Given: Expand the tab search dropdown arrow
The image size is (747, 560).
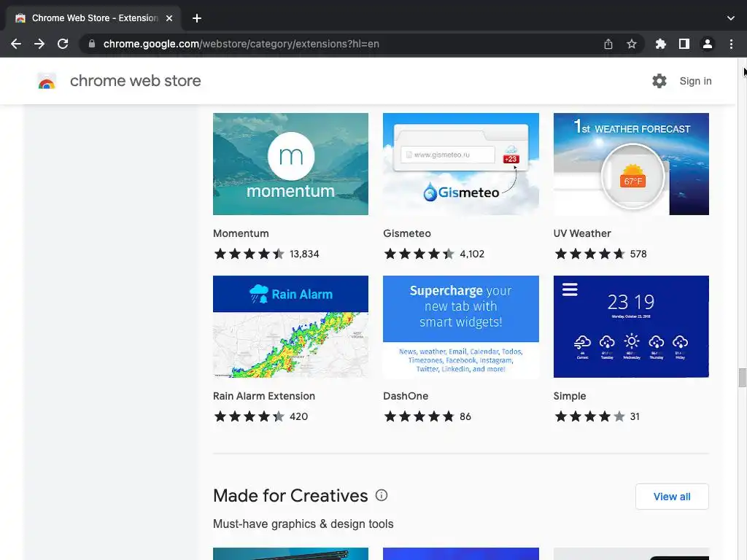Looking at the screenshot, I should click(731, 18).
